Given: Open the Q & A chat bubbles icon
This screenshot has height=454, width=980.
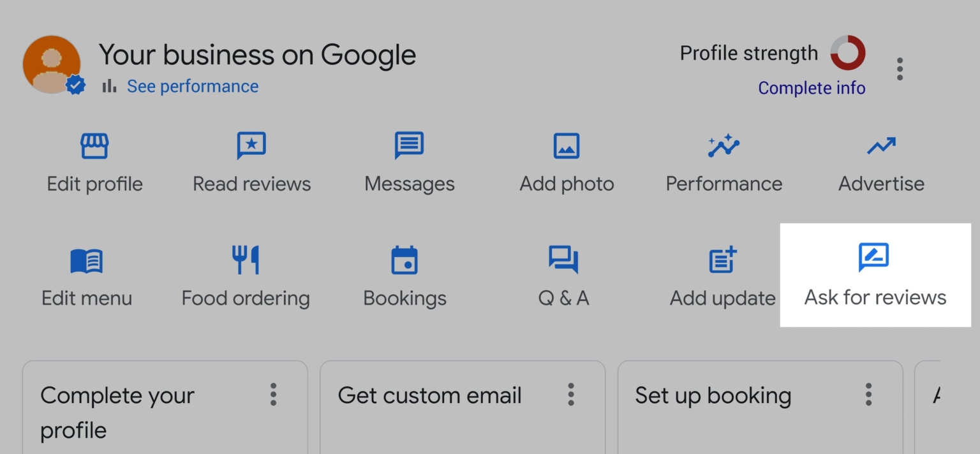Looking at the screenshot, I should 563,260.
